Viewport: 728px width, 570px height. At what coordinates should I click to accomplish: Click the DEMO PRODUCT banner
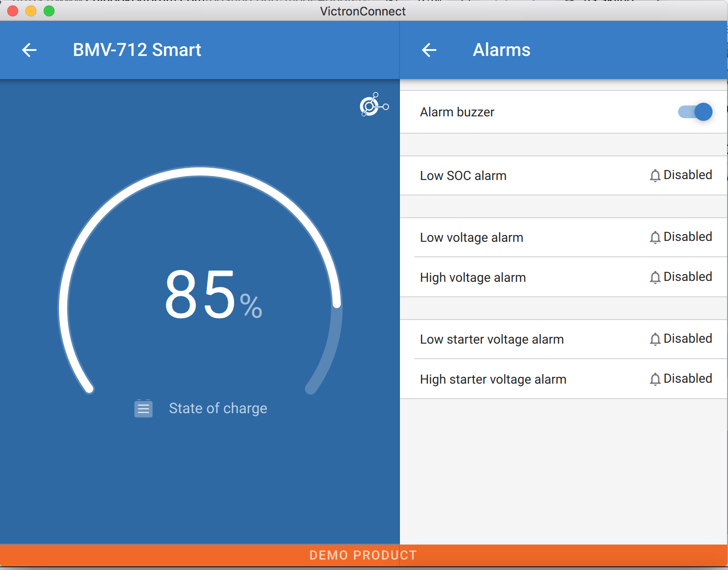tap(363, 555)
